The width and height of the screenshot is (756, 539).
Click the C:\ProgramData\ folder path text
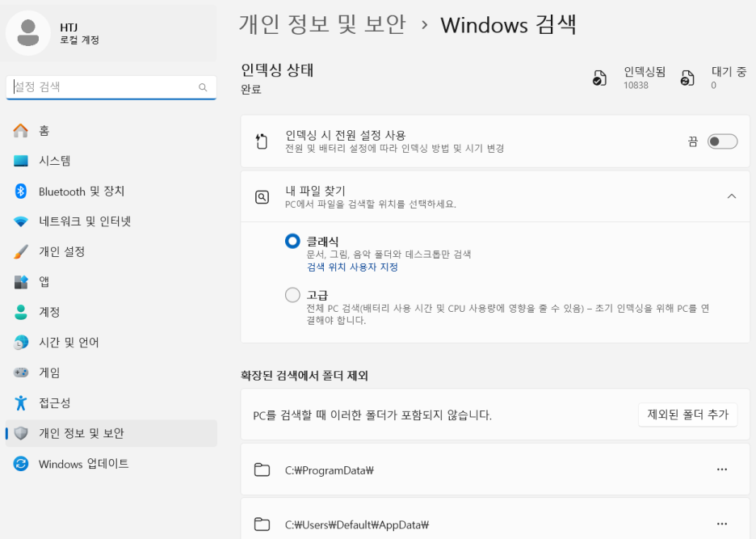point(330,470)
